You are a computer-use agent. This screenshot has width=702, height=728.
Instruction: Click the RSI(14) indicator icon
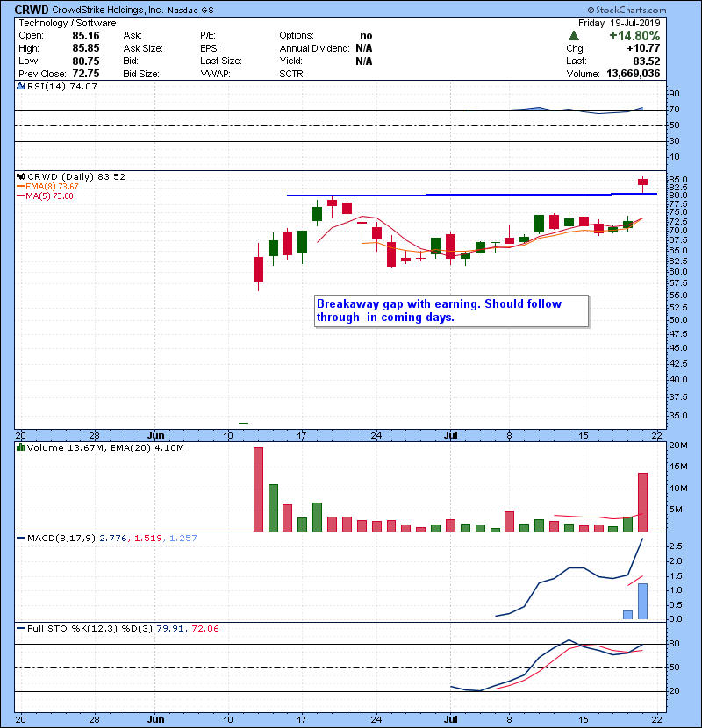20,86
